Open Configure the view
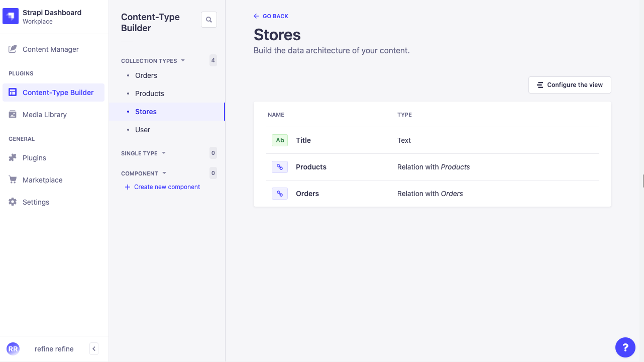The height and width of the screenshot is (362, 644). (569, 85)
